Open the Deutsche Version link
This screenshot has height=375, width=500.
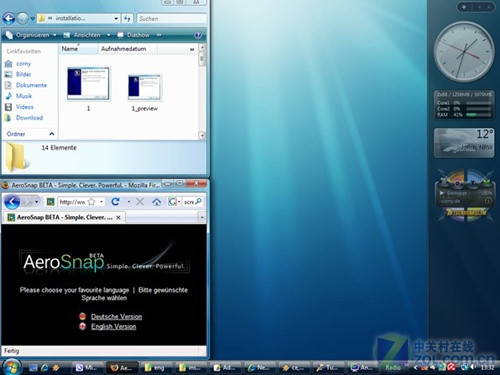[x=116, y=316]
